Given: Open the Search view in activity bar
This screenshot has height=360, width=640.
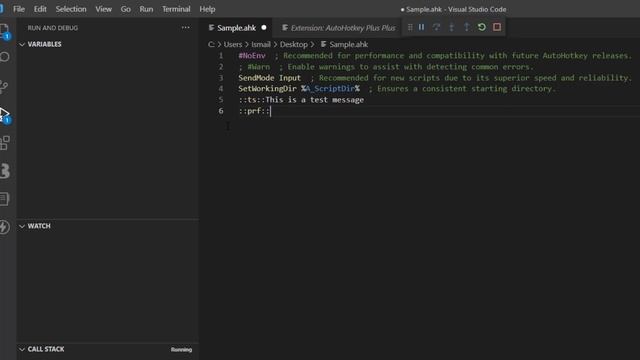Looking at the screenshot, I should tap(4, 57).
